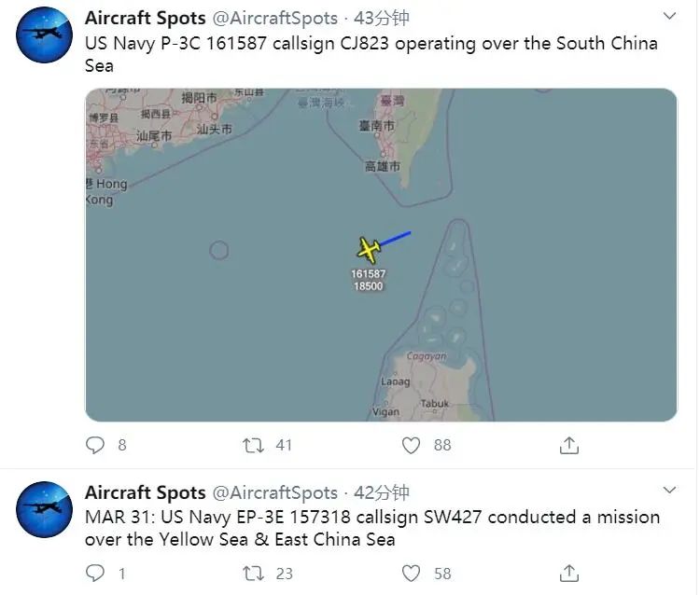Open Aircraft Spots avatar on second tweet
The width and height of the screenshot is (700, 595).
coord(44,509)
